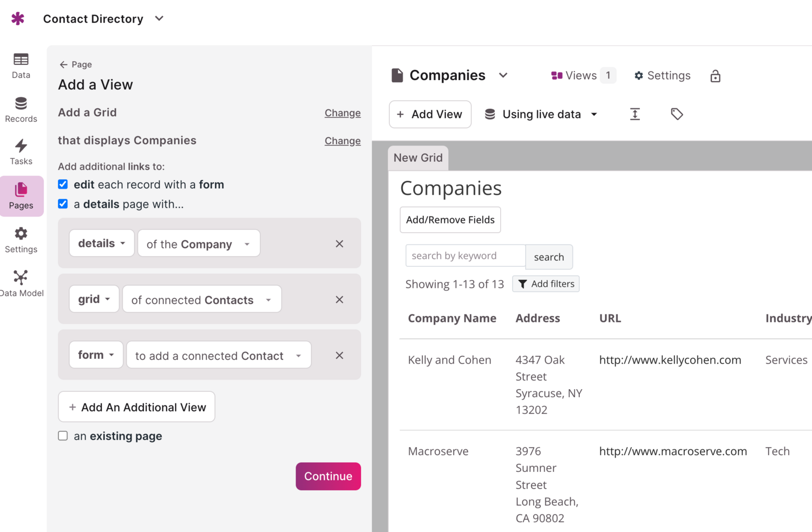Select the New Grid tab
This screenshot has width=812, height=532.
[x=418, y=158]
